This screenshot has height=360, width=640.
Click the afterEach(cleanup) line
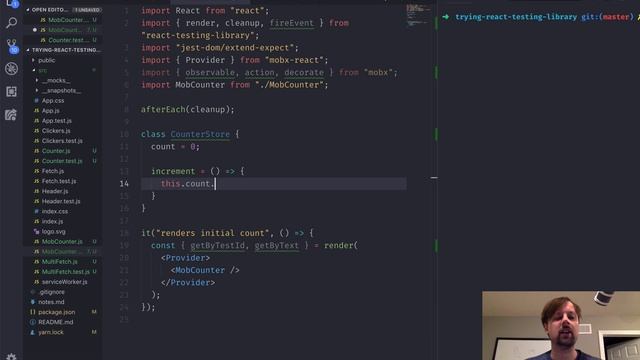(x=188, y=109)
